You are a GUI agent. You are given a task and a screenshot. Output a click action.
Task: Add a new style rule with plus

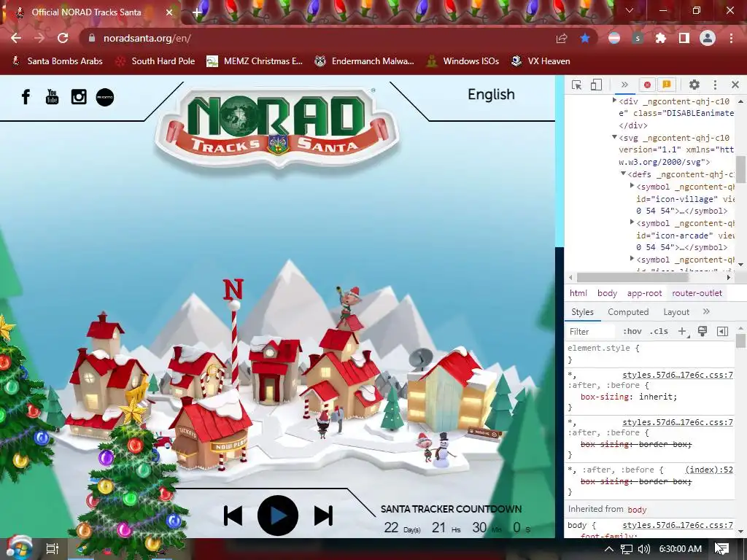682,332
